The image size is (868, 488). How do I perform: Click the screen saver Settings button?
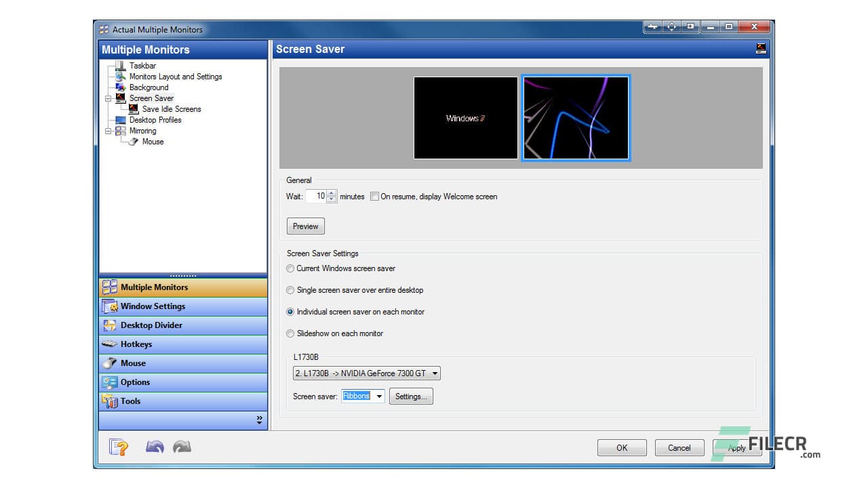pyautogui.click(x=411, y=396)
